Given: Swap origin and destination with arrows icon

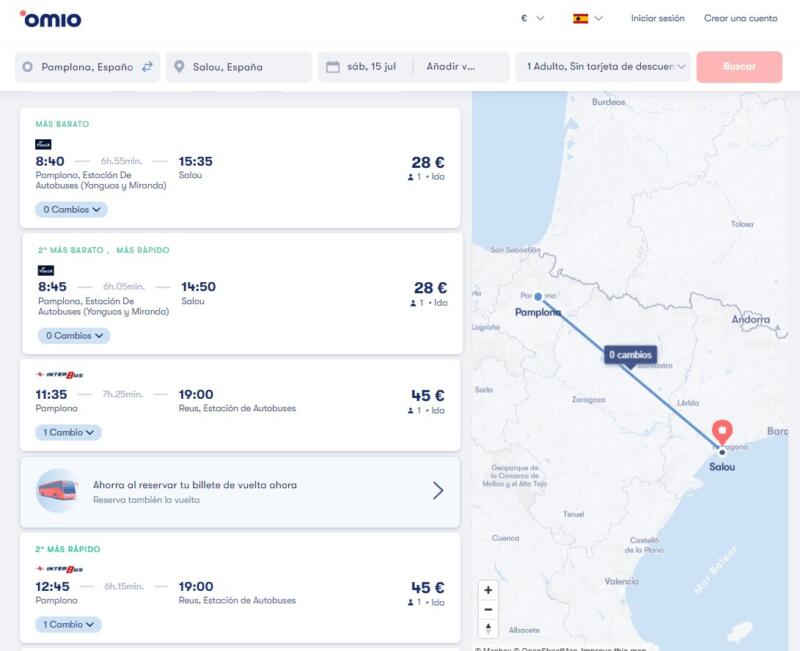Looking at the screenshot, I should pos(147,67).
